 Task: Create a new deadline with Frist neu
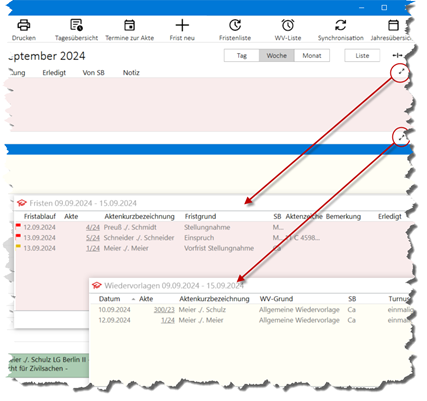(182, 25)
